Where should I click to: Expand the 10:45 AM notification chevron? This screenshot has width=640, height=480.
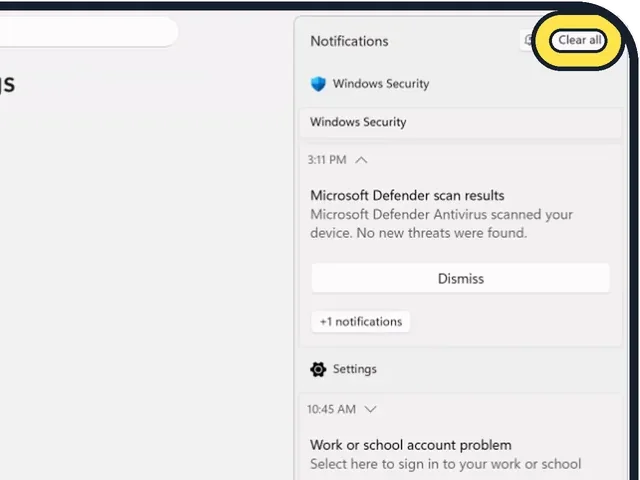click(x=370, y=409)
